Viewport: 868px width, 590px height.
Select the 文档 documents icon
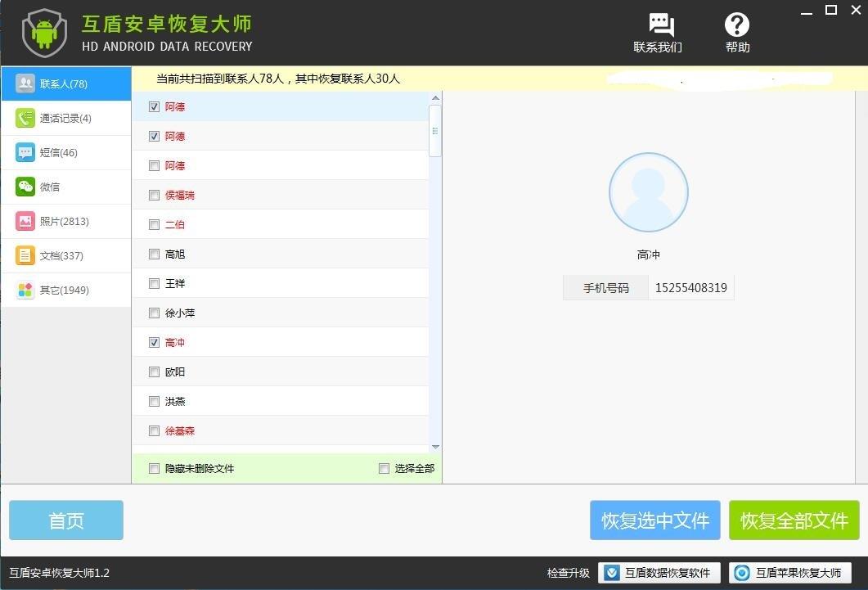tap(25, 255)
